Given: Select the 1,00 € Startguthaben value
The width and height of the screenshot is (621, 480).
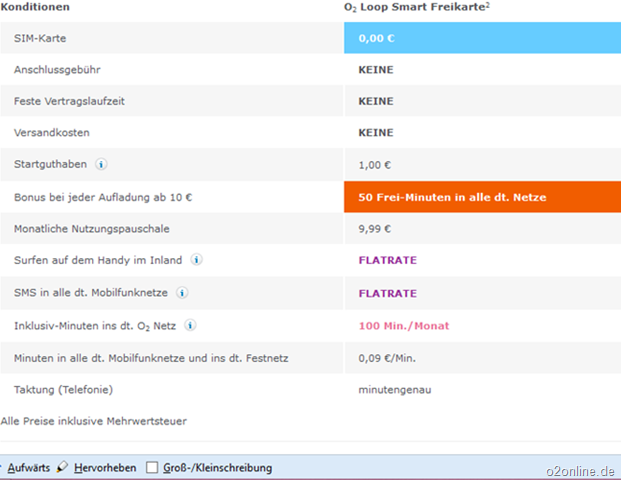Looking at the screenshot, I should point(375,165).
